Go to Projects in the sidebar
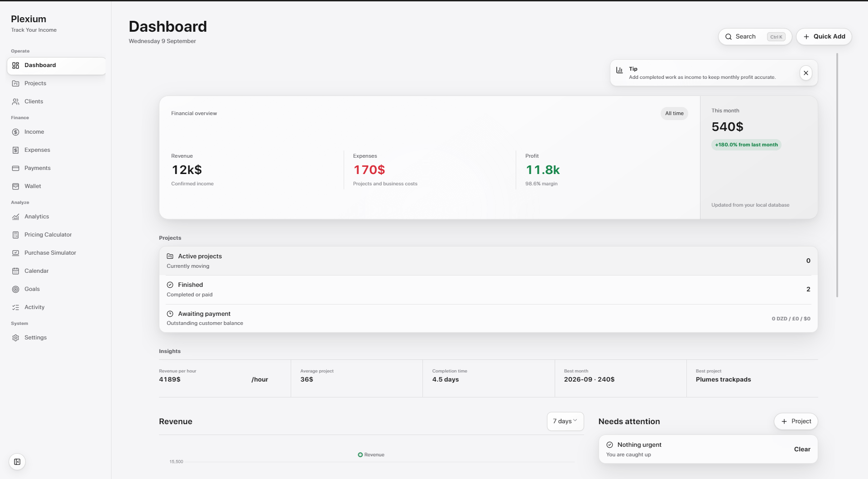 click(57, 83)
